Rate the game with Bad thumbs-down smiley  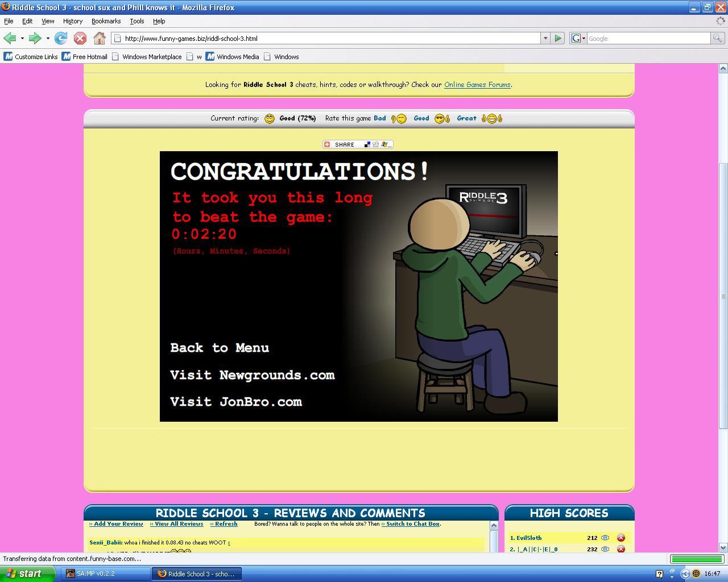pos(399,118)
